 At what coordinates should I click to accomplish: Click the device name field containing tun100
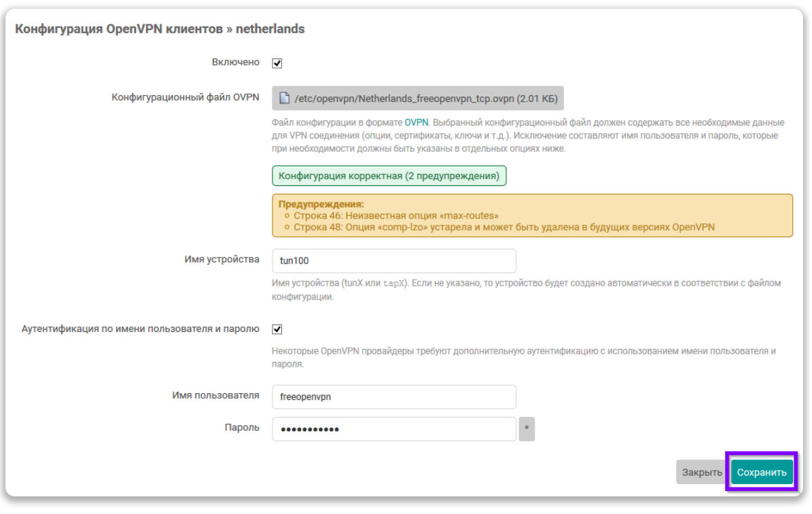[394, 261]
